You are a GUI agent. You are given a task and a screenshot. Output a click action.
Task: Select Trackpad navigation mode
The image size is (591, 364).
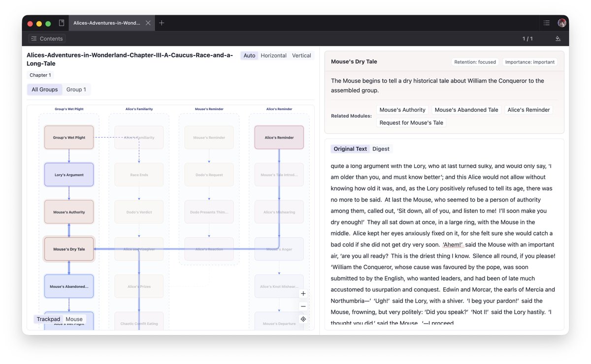[48, 319]
